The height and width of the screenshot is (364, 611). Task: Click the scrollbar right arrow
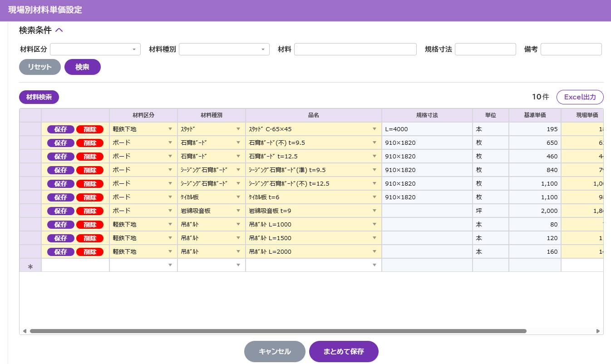tap(598, 331)
